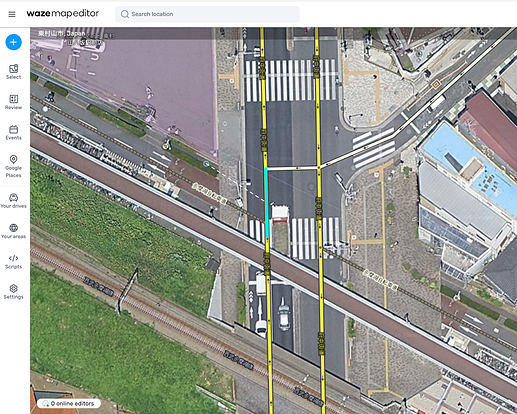Click the magnifier icon in search bar
Viewport: 517px width, 414px height.
(x=125, y=14)
